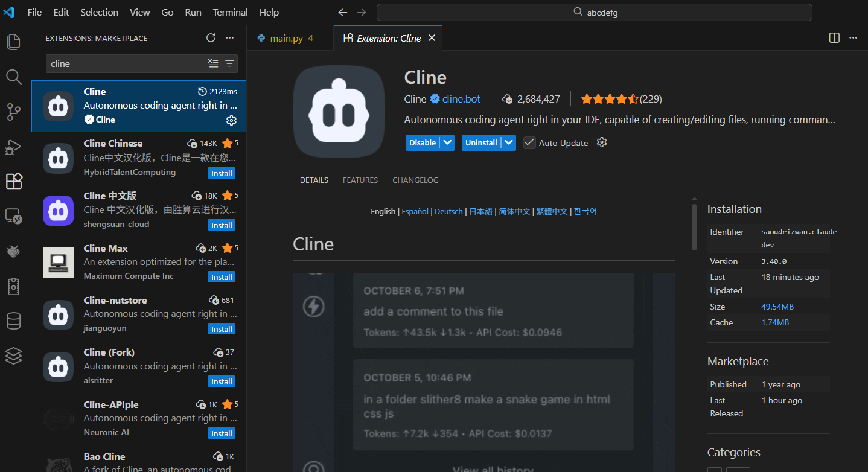The height and width of the screenshot is (472, 868).
Task: Open the stacked layers icon view
Action: (13, 356)
